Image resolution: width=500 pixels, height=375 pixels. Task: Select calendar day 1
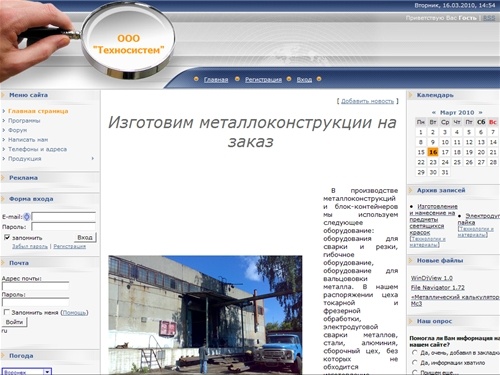pyautogui.click(x=421, y=132)
